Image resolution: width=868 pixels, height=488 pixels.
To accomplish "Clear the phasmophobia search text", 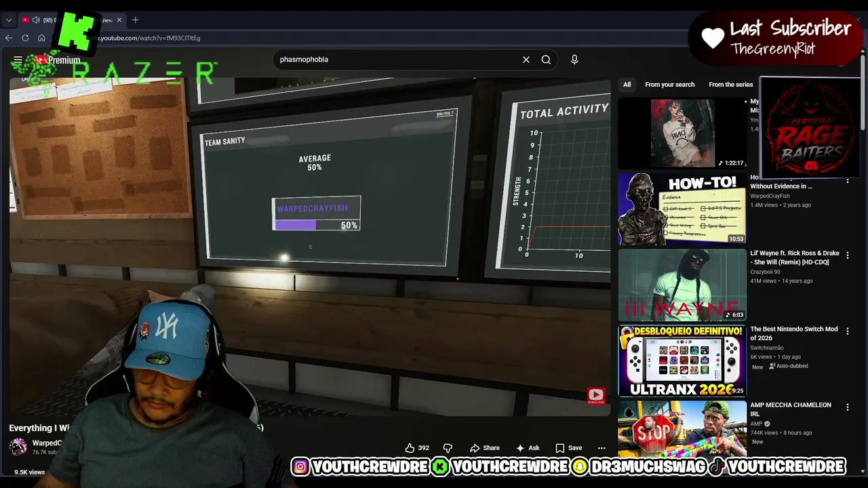I will tap(526, 60).
